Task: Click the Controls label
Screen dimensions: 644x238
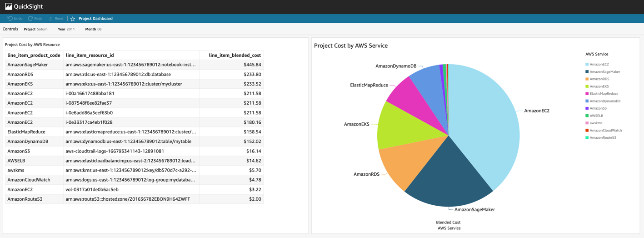Action: coord(10,29)
